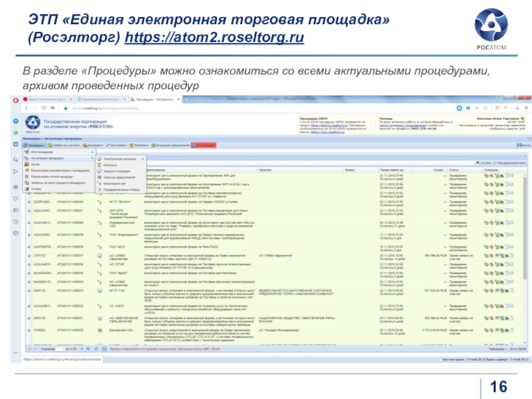532x399 pixels.
Task: Go to the next page with the pager arrow
Action: pos(82,348)
